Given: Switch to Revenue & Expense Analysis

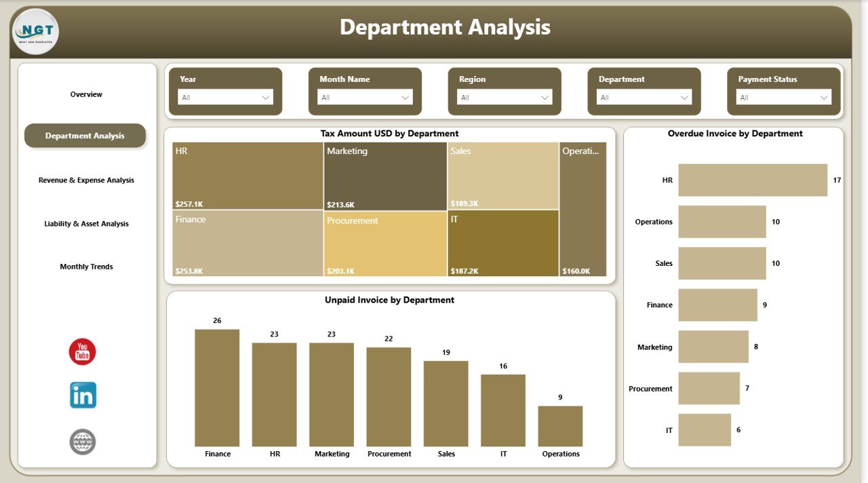Looking at the screenshot, I should [86, 180].
